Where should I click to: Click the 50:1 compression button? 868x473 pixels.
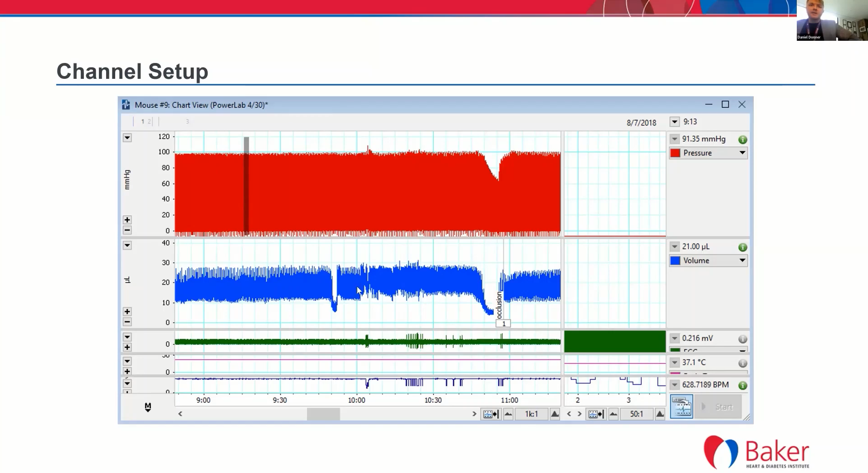tap(636, 414)
